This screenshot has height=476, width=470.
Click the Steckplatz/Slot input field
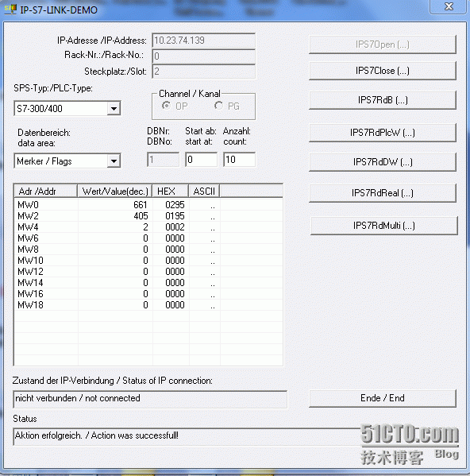click(x=203, y=72)
